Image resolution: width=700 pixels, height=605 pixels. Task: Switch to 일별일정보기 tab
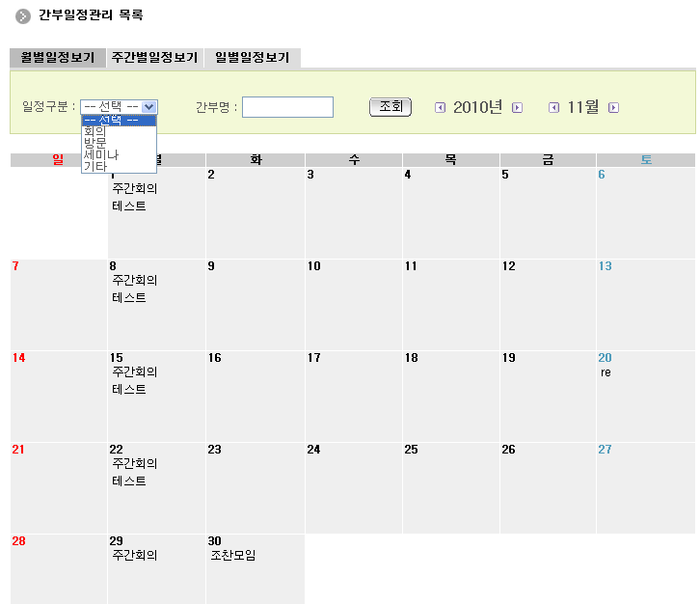tap(252, 58)
